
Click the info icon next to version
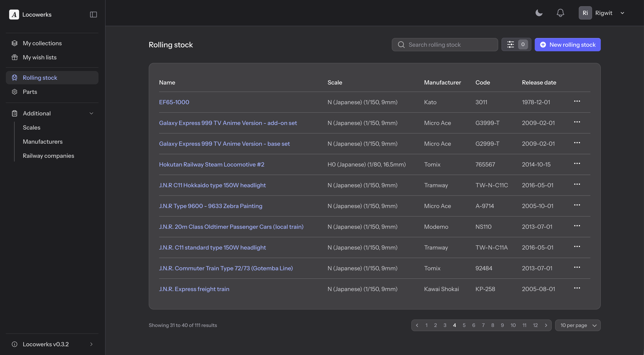click(x=15, y=344)
